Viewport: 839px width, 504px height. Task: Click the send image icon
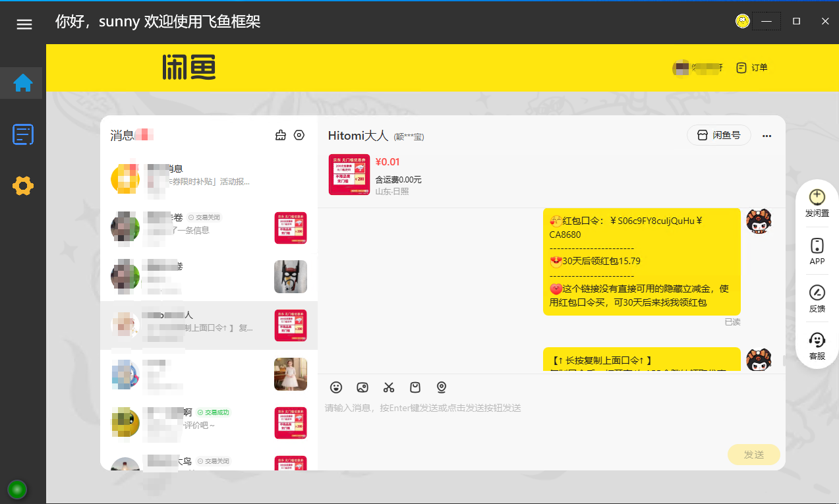(362, 387)
